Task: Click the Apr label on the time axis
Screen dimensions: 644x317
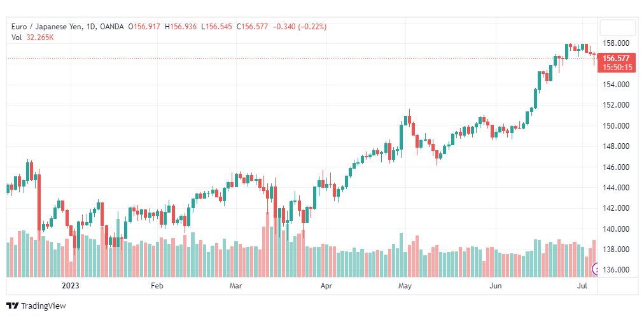Action: click(326, 286)
